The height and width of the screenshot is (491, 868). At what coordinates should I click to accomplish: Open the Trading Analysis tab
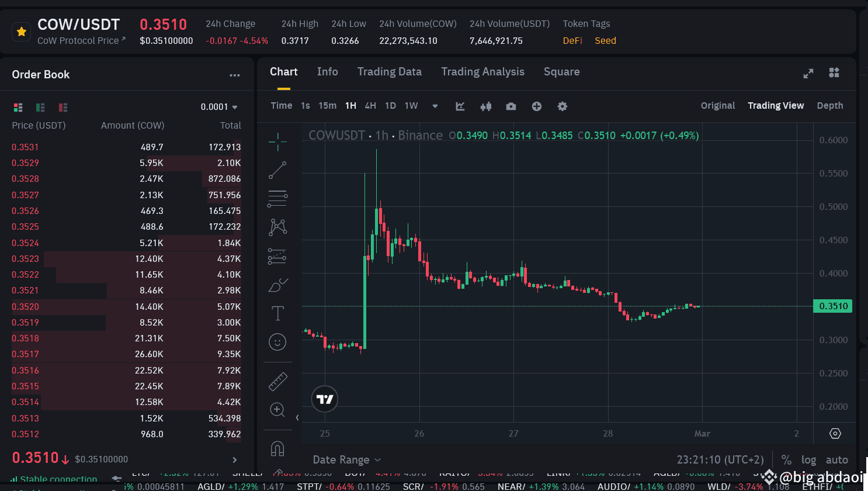pyautogui.click(x=482, y=72)
